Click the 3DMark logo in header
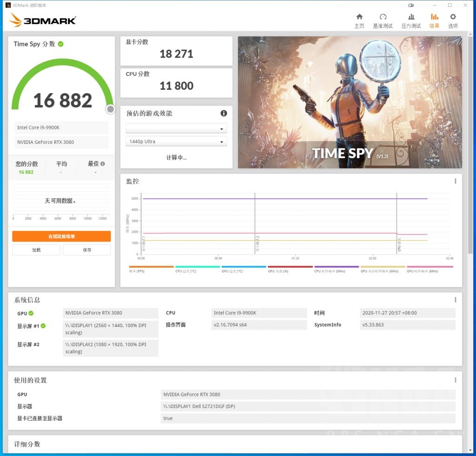Image resolution: width=476 pixels, height=456 pixels. point(43,20)
